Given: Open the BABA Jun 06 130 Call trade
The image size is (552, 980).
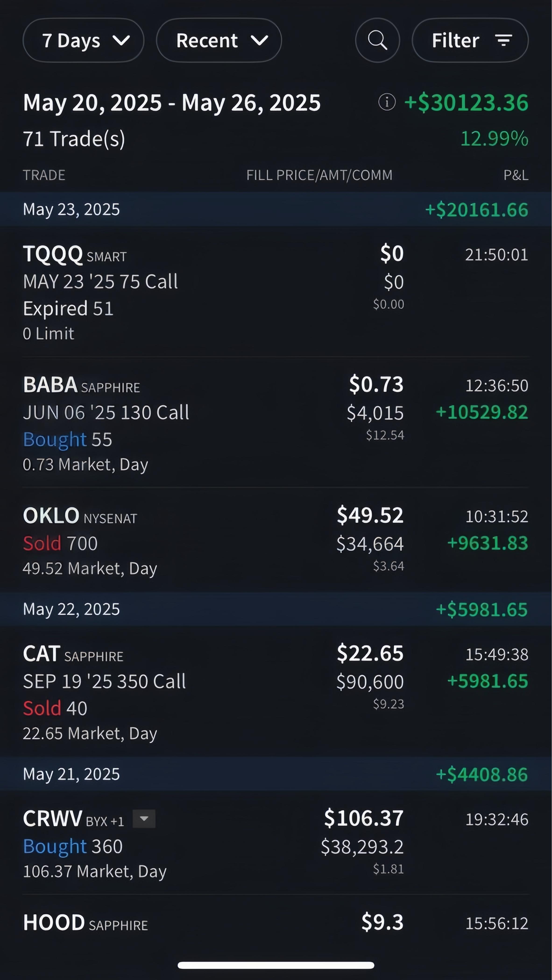Looking at the screenshot, I should click(276, 423).
